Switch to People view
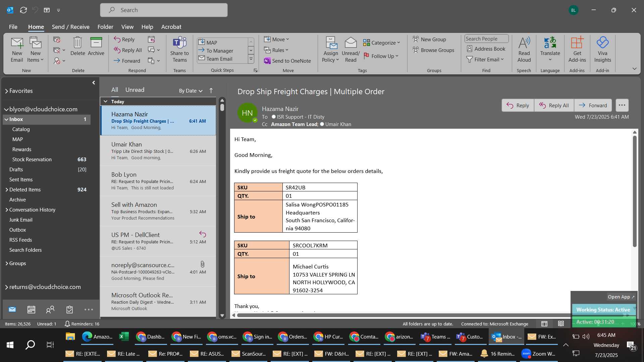Screen dimensions: 644x362 click(x=50, y=309)
